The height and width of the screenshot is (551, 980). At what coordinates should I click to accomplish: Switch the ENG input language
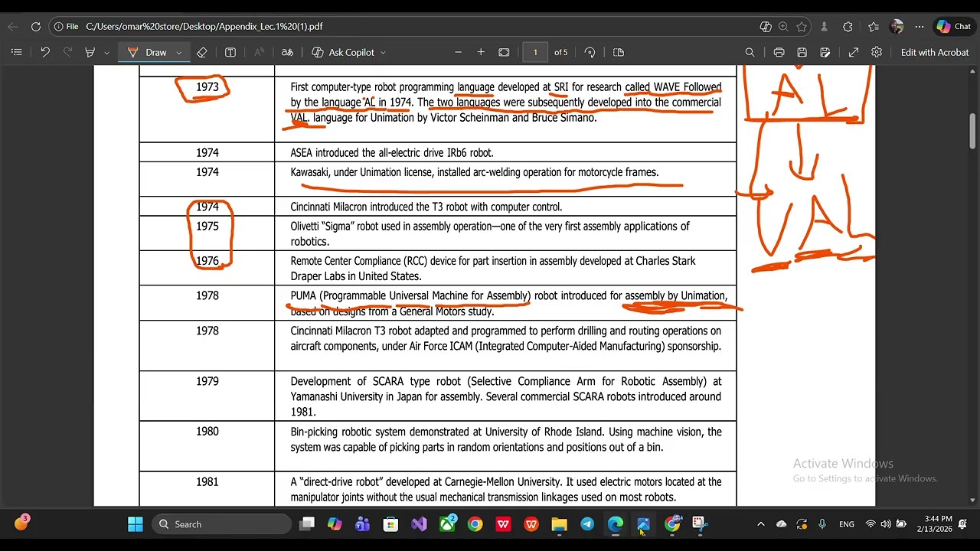[x=847, y=524]
